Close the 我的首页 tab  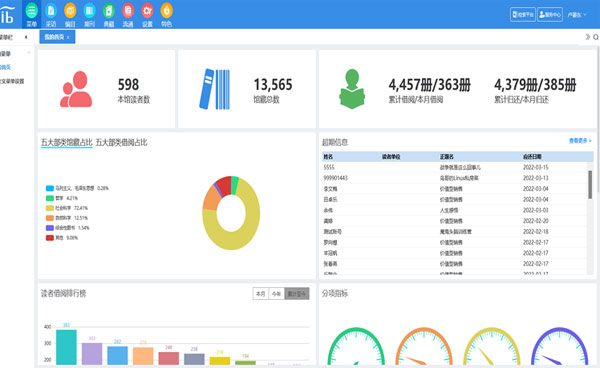[x=68, y=37]
